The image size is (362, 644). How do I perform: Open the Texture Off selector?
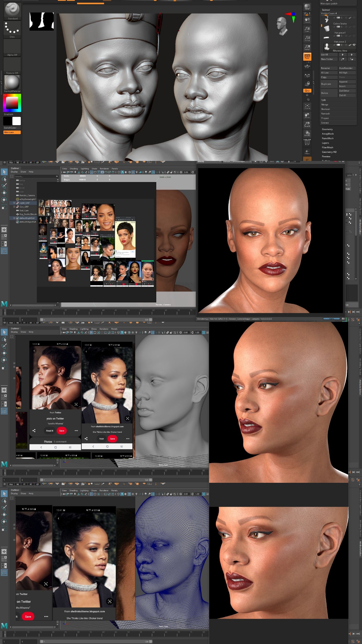[x=12, y=65]
